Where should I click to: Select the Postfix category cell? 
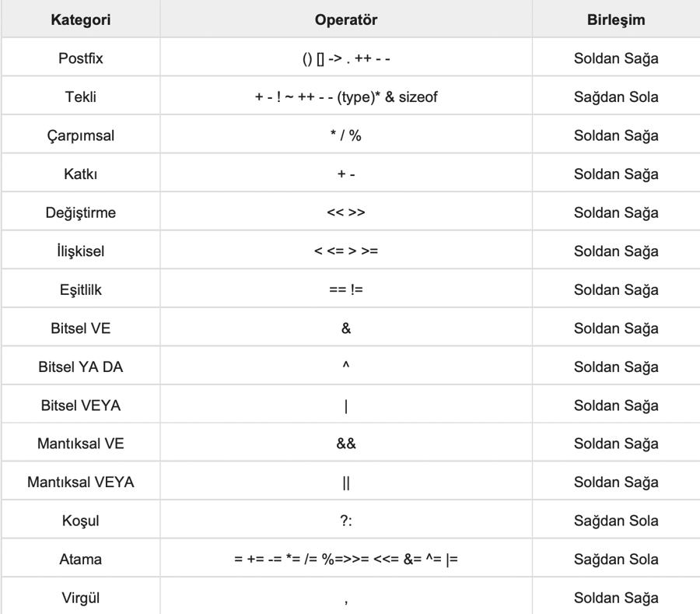click(x=80, y=58)
